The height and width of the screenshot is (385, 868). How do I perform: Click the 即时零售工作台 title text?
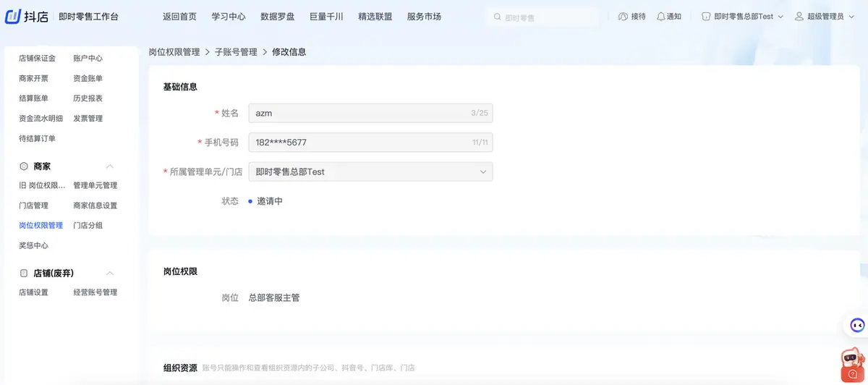[x=88, y=17]
